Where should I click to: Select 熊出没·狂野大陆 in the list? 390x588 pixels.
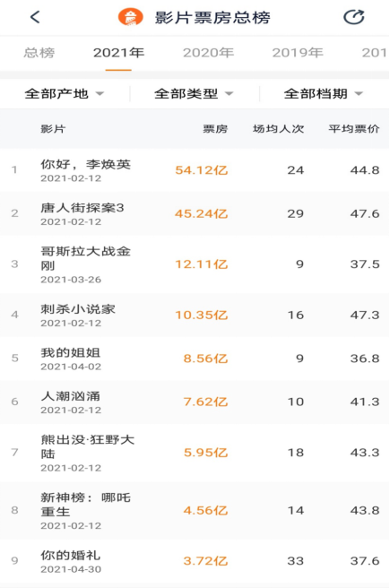pos(195,453)
